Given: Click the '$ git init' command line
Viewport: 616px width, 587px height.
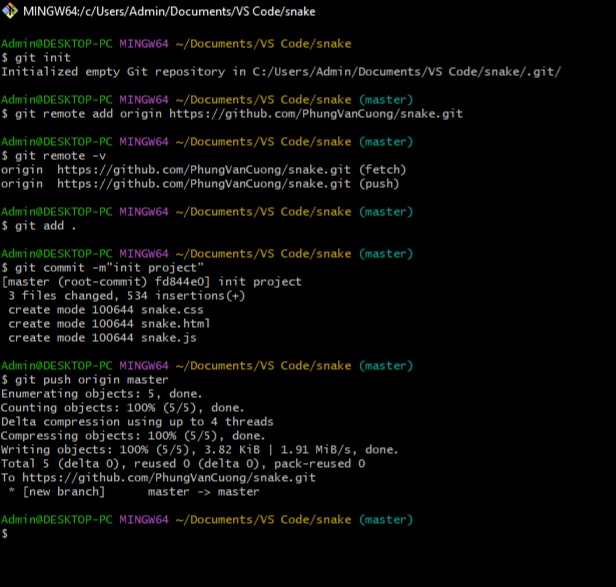Looking at the screenshot, I should coord(36,57).
